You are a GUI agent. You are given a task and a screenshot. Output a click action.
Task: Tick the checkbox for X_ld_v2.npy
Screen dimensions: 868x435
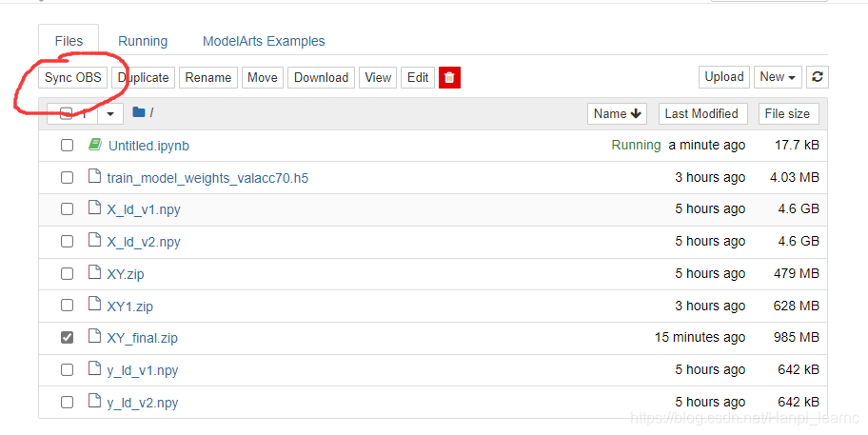67,242
